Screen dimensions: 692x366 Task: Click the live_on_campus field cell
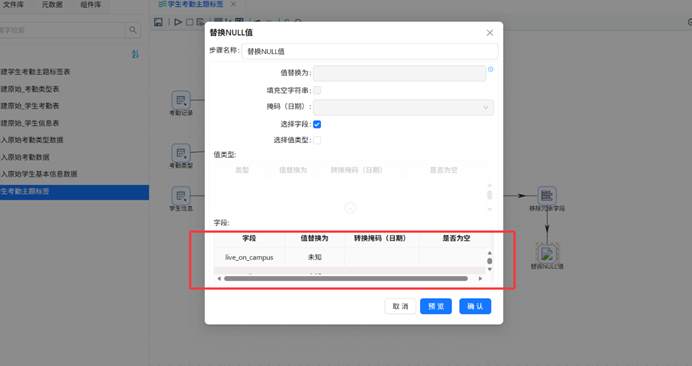[x=249, y=257]
